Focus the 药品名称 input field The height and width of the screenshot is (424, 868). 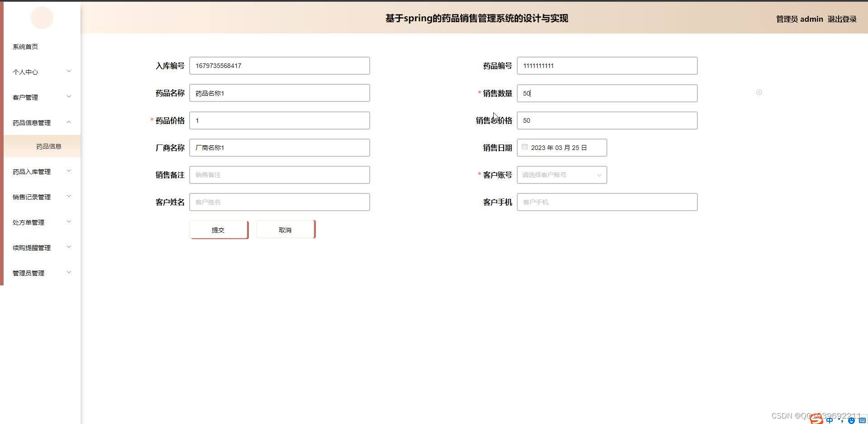pos(280,93)
